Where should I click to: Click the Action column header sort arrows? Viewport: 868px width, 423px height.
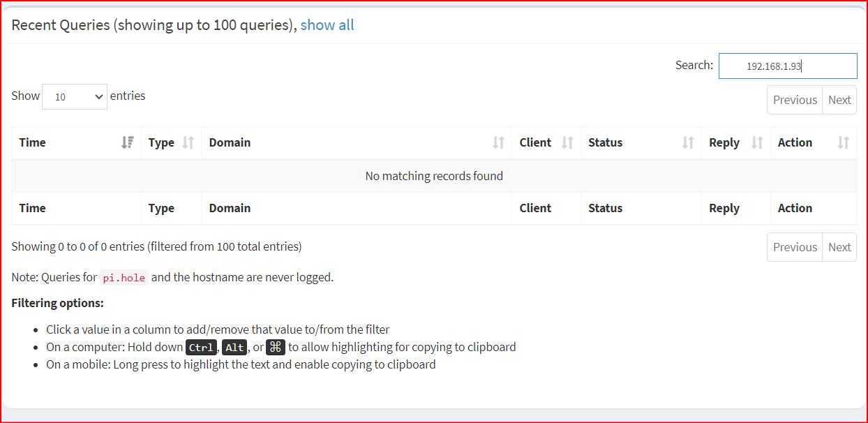point(843,142)
